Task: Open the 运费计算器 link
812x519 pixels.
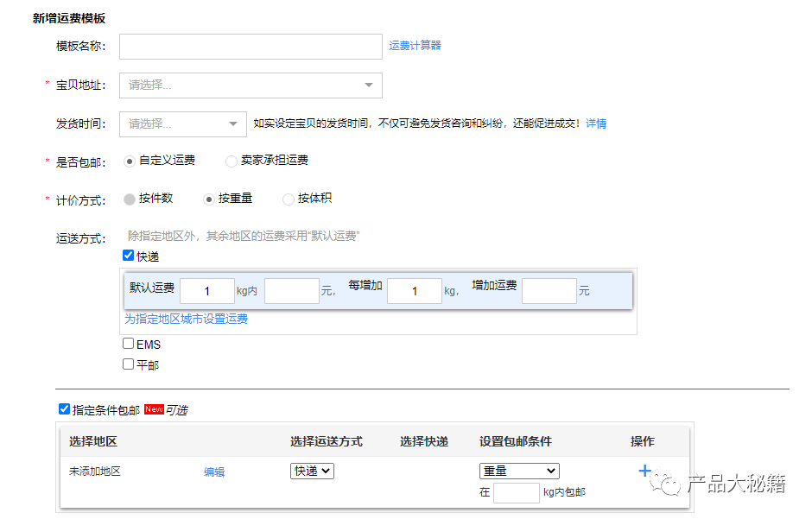Action: [415, 46]
